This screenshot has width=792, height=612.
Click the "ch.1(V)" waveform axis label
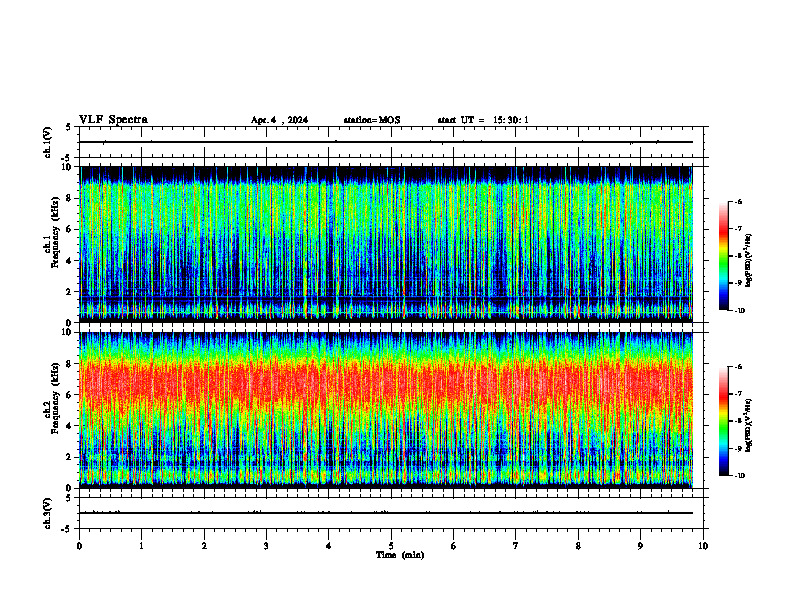coord(47,142)
